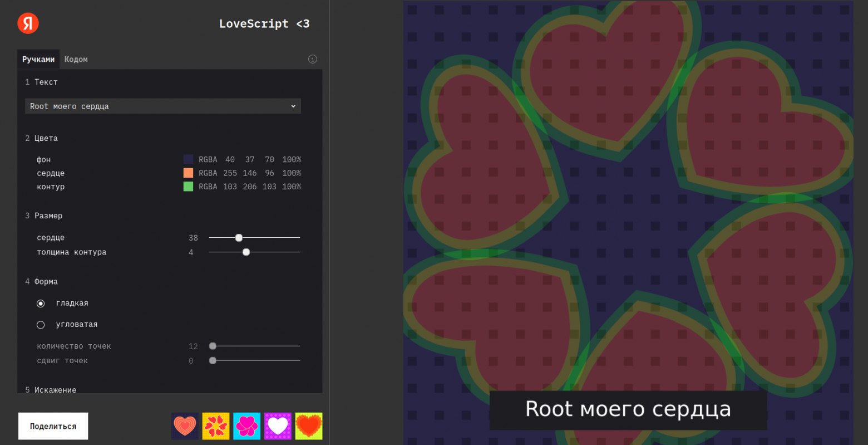Image resolution: width=868 pixels, height=445 pixels.
Task: Select the dark concentric heart preset
Action: (x=185, y=426)
